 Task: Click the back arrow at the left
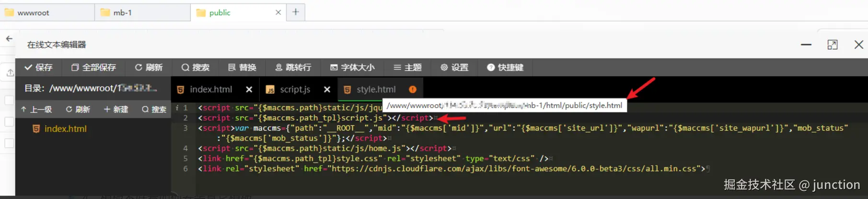9,39
